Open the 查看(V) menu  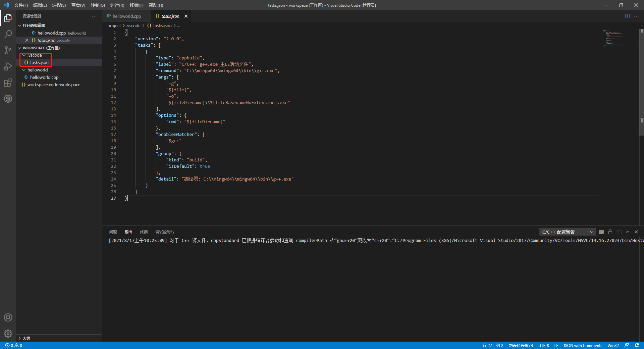point(78,5)
